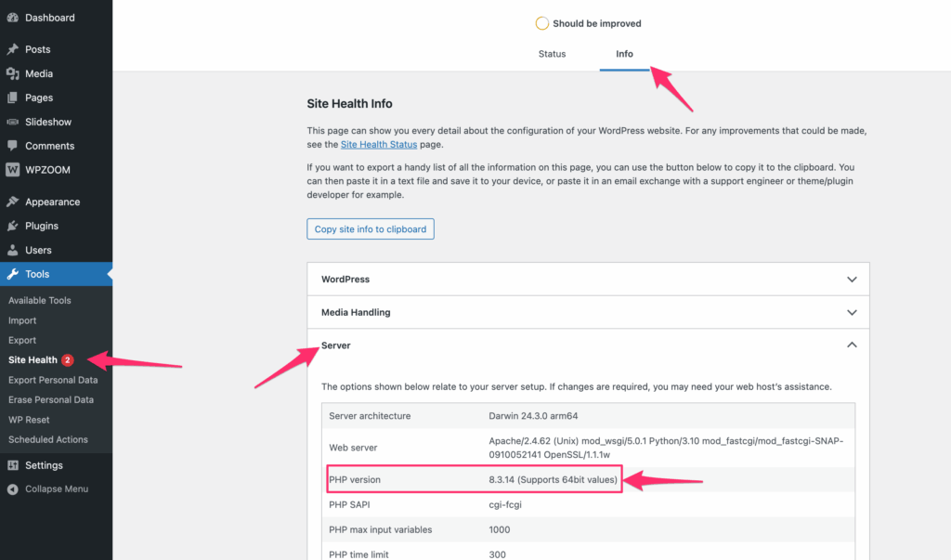951x560 pixels.
Task: Click the Comments speech bubble icon
Action: [x=12, y=146]
